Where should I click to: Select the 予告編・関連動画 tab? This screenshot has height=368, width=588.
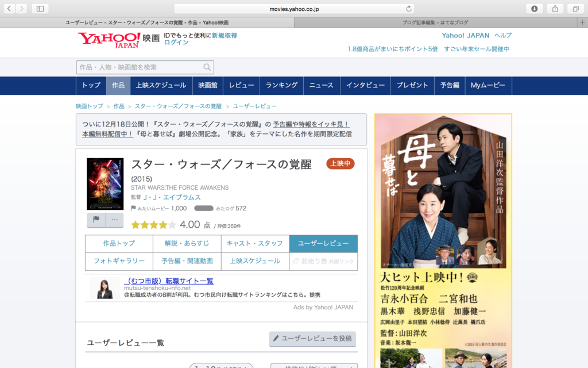pyautogui.click(x=187, y=261)
